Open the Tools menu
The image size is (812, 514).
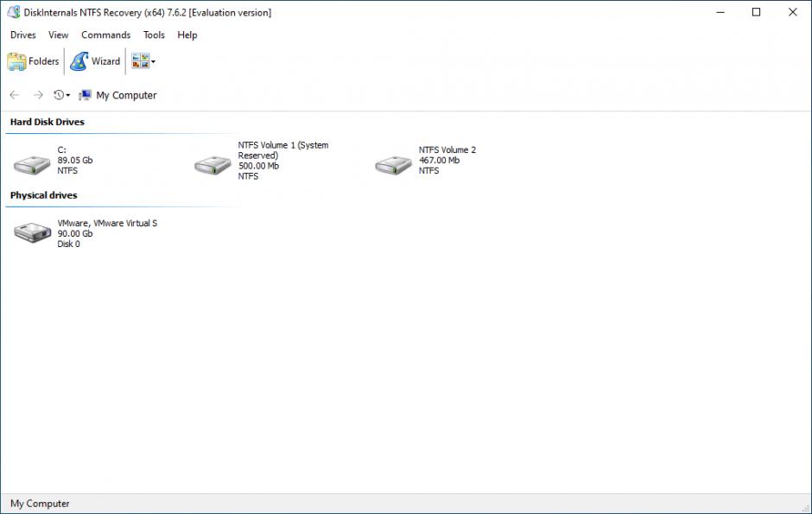coord(154,35)
